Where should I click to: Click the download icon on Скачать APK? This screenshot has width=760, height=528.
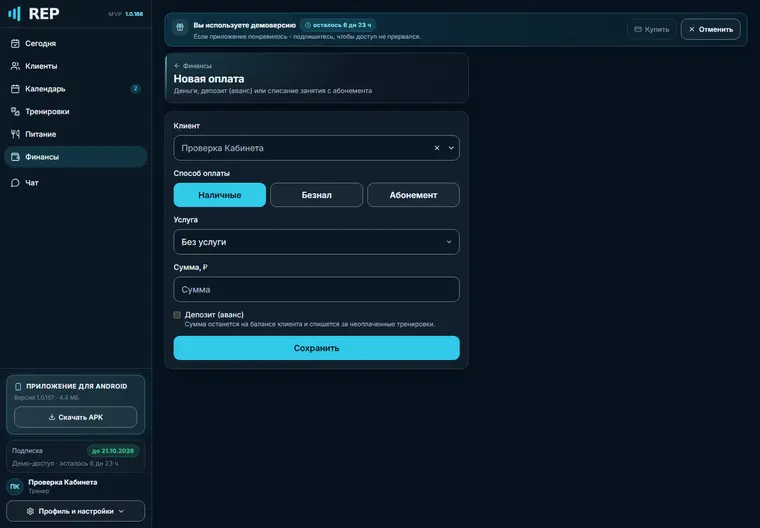52,417
